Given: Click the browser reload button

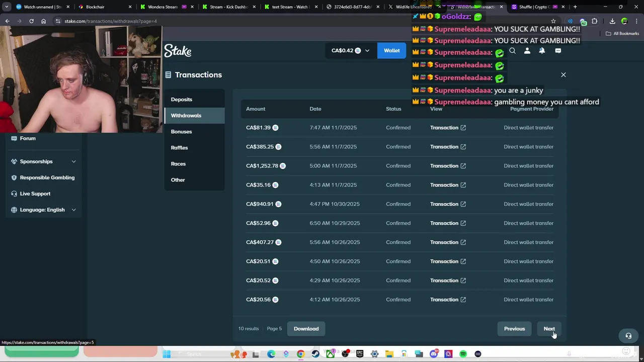Looking at the screenshot, I should [x=31, y=21].
